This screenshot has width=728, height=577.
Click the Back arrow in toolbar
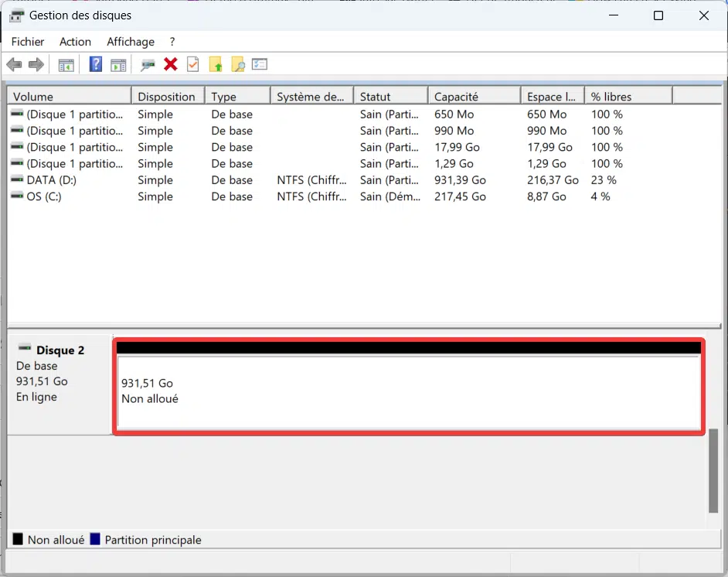pos(14,65)
